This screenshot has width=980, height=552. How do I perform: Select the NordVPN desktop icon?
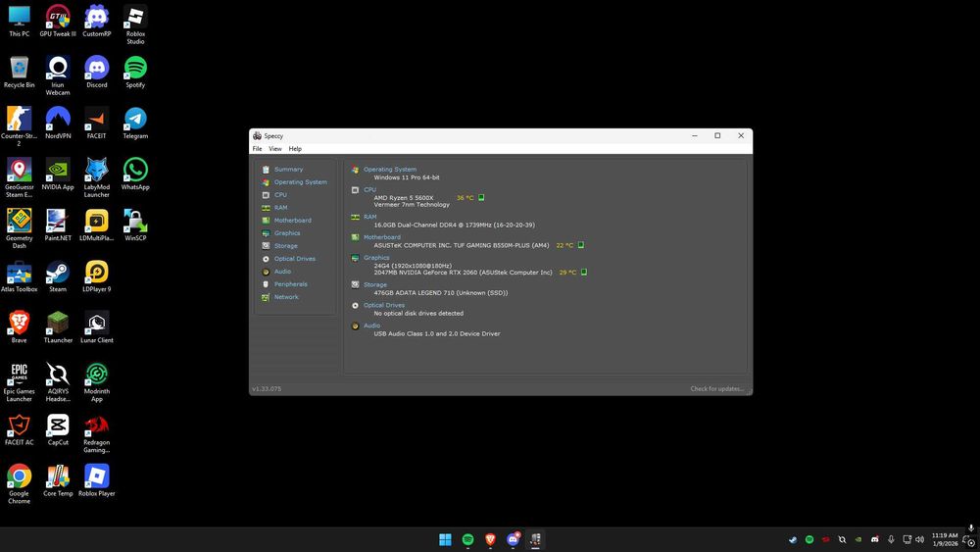click(x=58, y=124)
